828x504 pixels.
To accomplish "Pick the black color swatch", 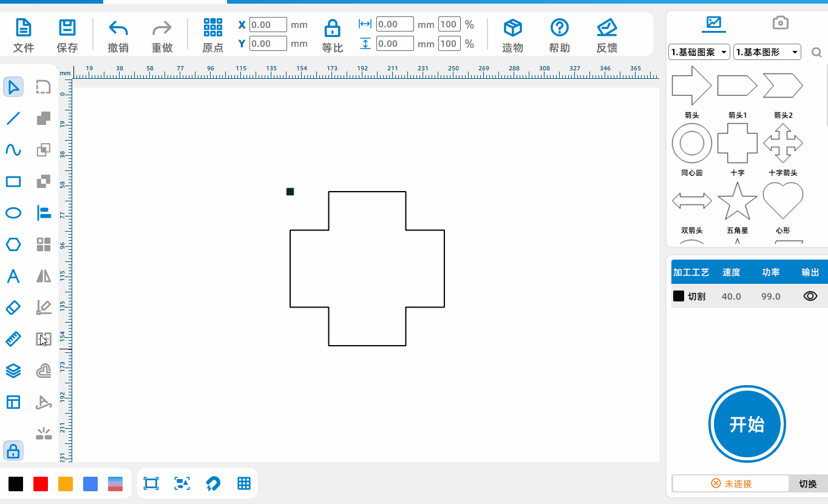I will coord(16,483).
